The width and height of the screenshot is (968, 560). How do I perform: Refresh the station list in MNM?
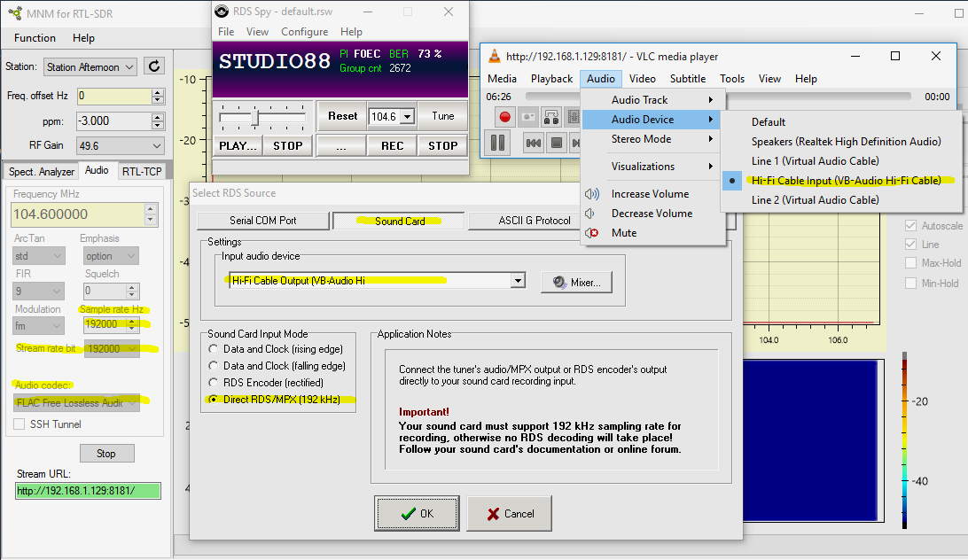coord(152,66)
